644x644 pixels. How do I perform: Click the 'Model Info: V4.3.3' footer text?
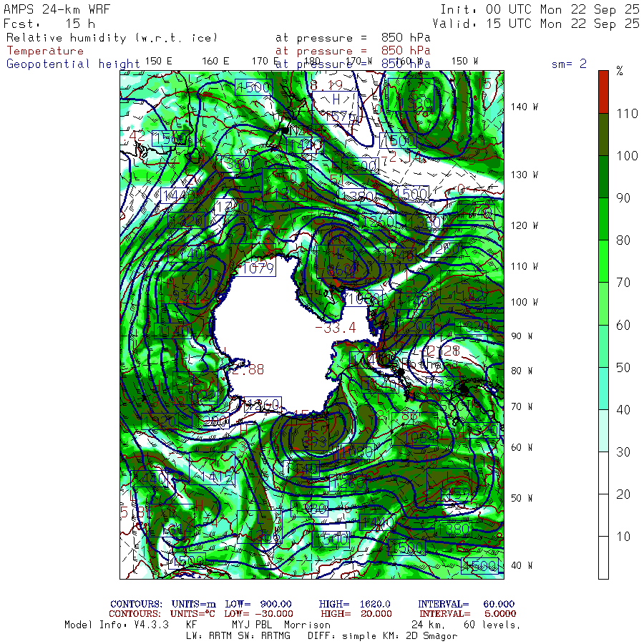click(116, 625)
